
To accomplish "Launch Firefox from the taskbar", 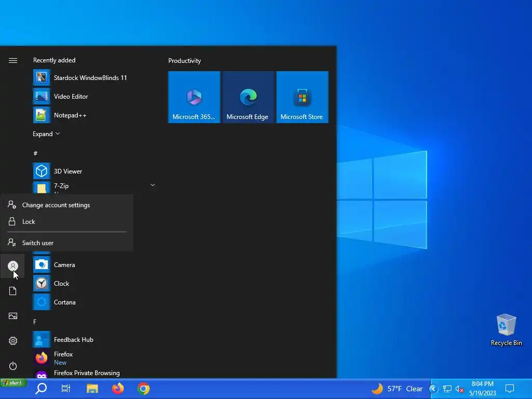I will tap(118, 389).
